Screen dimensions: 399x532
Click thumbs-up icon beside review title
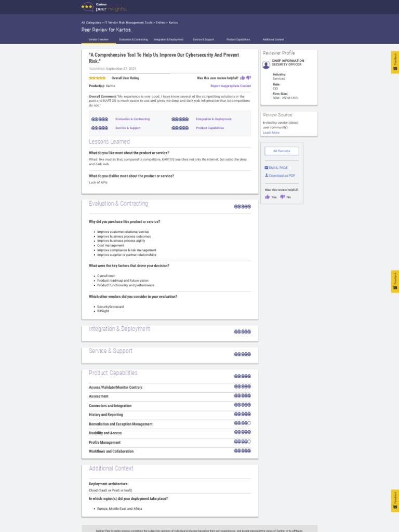coord(243,78)
